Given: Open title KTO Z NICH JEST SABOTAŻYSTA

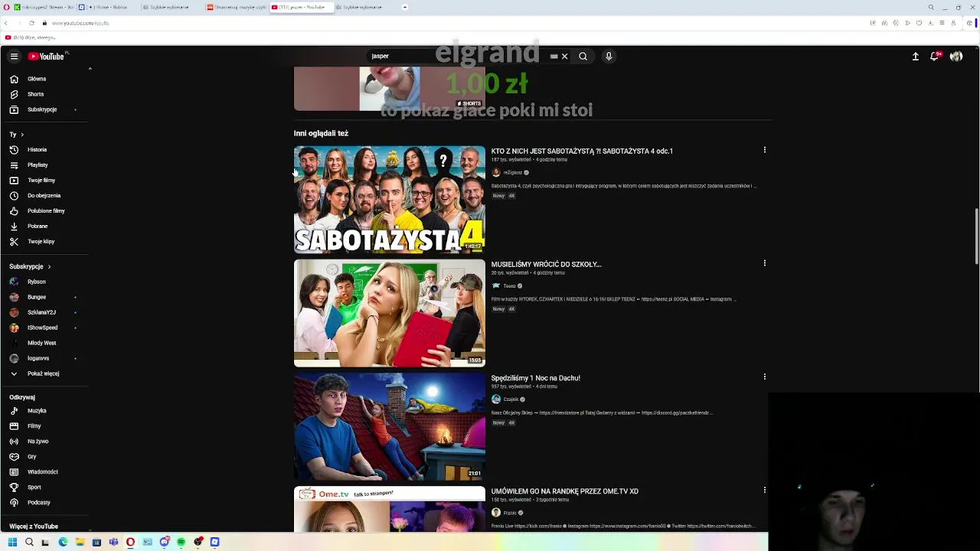Looking at the screenshot, I should 582,152.
